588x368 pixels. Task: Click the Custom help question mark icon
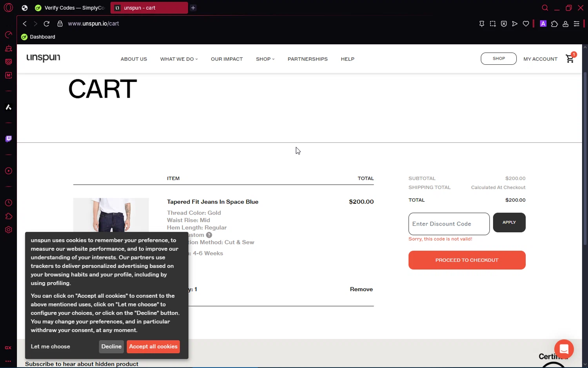click(209, 235)
